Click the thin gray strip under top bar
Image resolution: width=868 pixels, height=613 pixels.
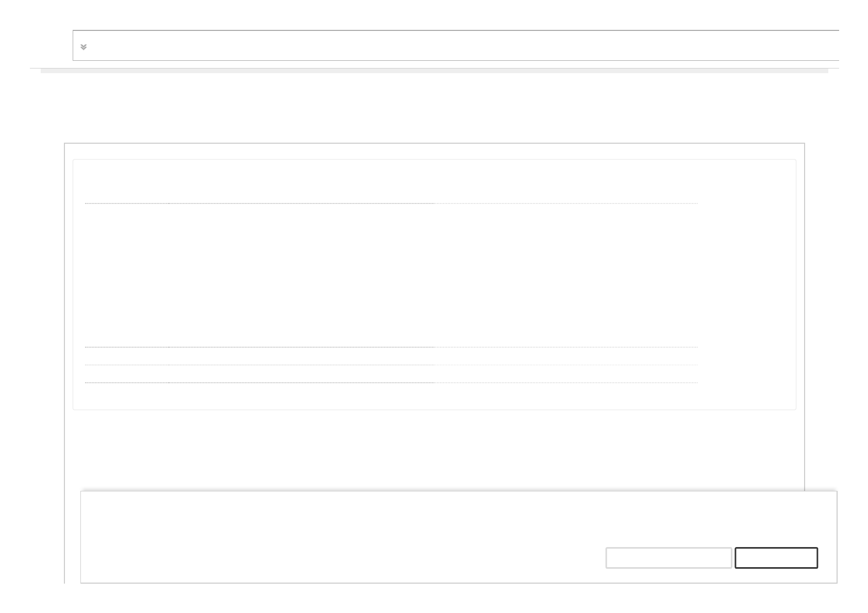[x=434, y=71]
